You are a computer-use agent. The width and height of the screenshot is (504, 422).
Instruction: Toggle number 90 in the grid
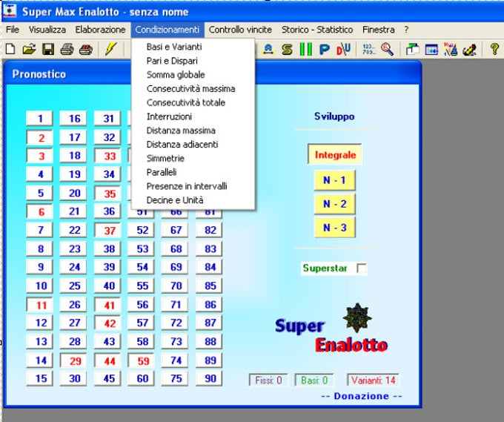click(209, 378)
